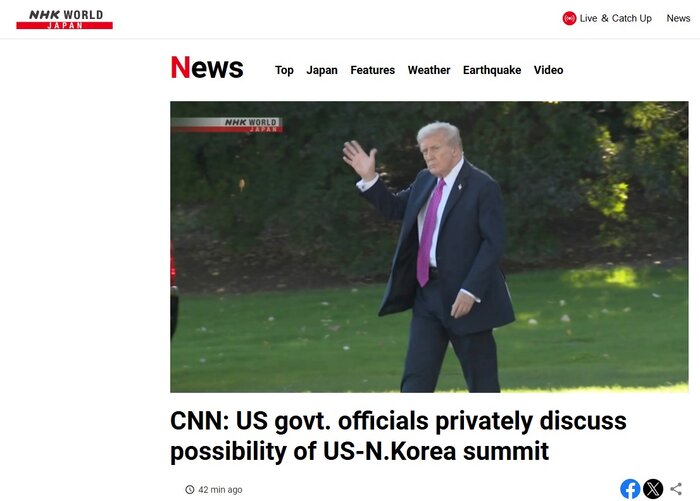The width and height of the screenshot is (700, 501).
Task: Open the Japan news section
Action: point(322,70)
